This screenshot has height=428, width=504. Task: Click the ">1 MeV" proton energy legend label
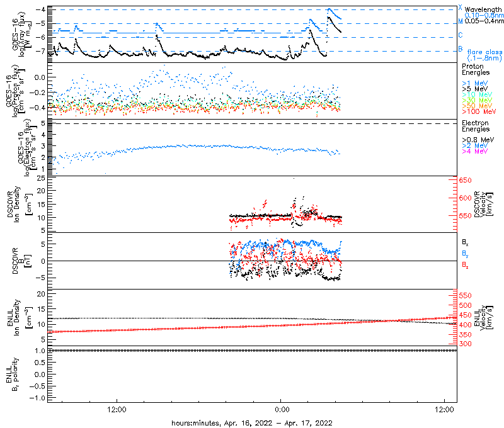(x=475, y=83)
